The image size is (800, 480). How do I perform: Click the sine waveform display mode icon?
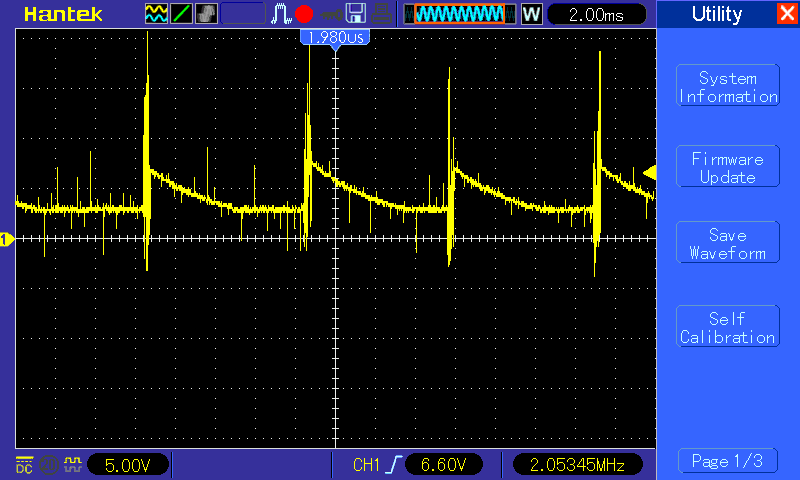click(x=156, y=14)
